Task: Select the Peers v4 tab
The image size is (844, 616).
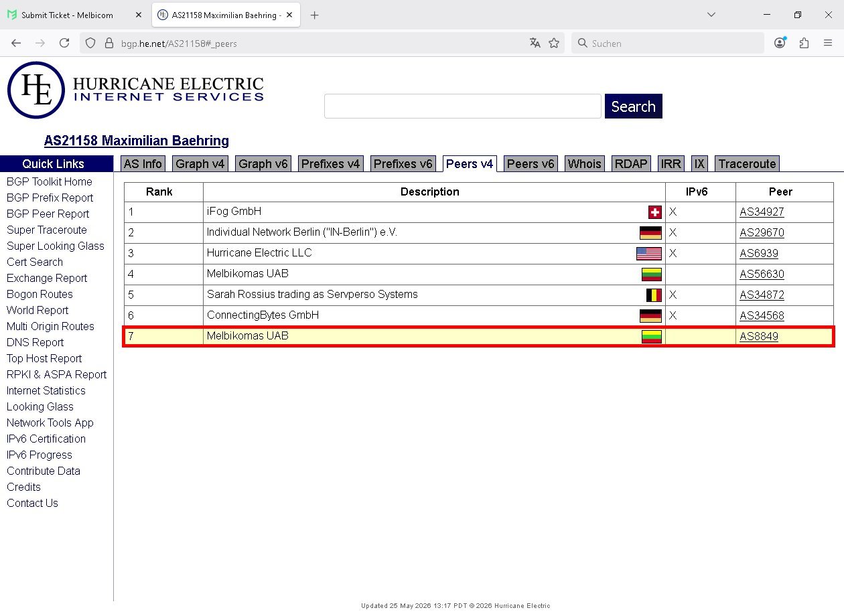Action: coord(470,164)
